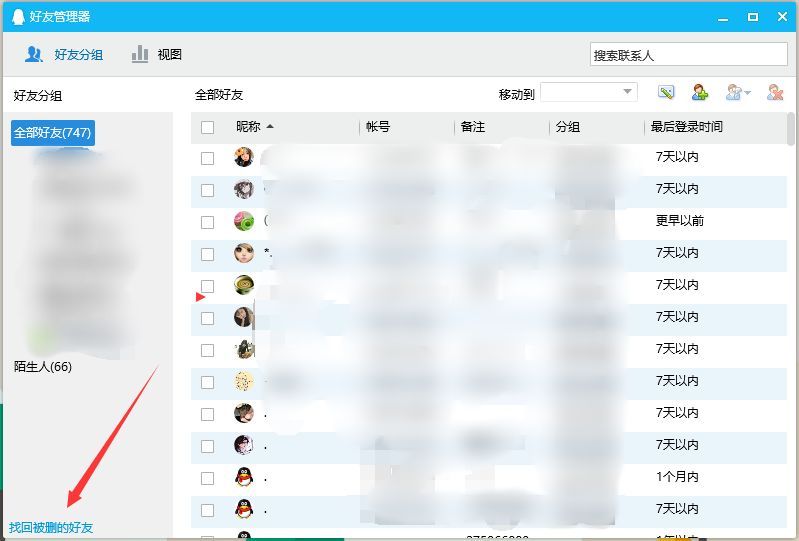Click the 全部好友 heading above the table
This screenshot has width=799, height=541.
tap(219, 95)
